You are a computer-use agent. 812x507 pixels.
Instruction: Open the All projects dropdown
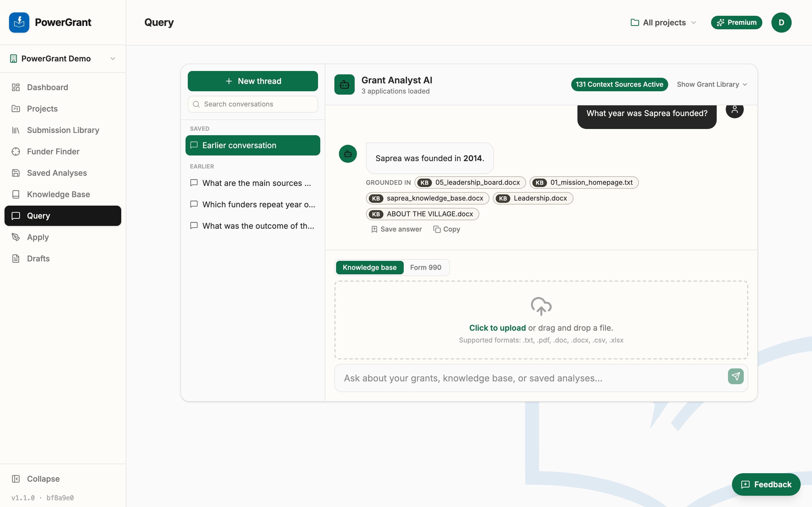tap(663, 23)
